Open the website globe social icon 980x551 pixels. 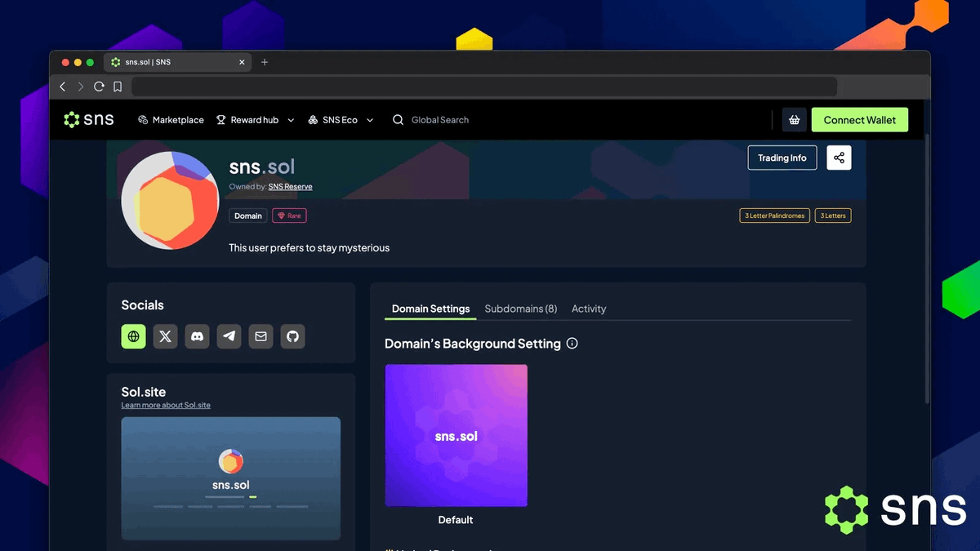(133, 336)
